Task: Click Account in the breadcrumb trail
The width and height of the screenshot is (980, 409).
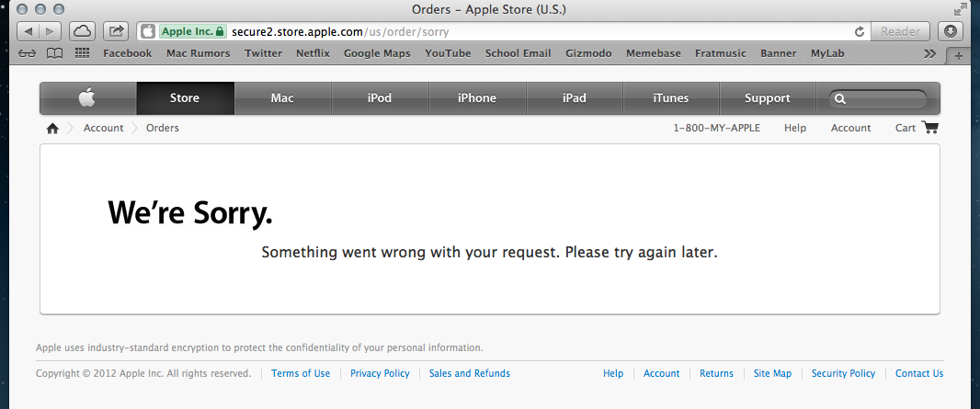Action: click(x=104, y=128)
